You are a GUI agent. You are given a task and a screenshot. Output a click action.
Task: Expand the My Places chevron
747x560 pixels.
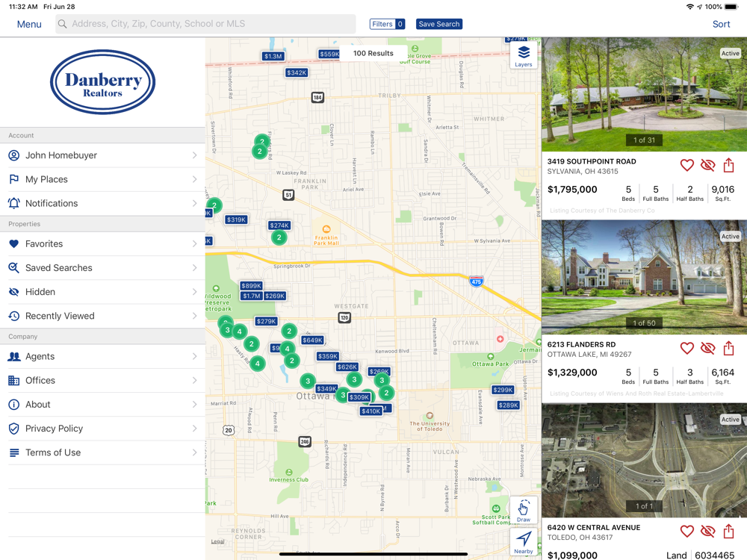click(x=194, y=179)
